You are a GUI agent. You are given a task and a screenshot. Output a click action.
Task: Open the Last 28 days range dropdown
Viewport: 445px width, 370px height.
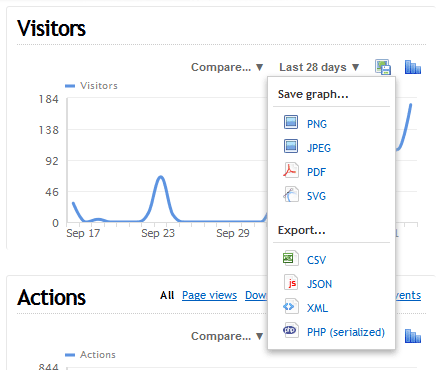click(319, 67)
